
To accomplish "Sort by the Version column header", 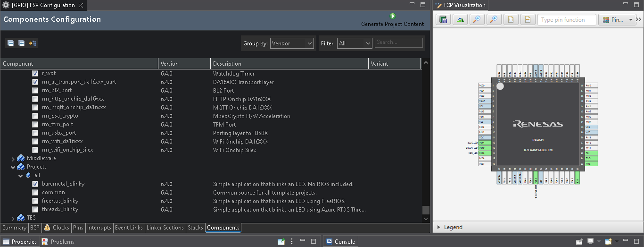I will pos(184,64).
